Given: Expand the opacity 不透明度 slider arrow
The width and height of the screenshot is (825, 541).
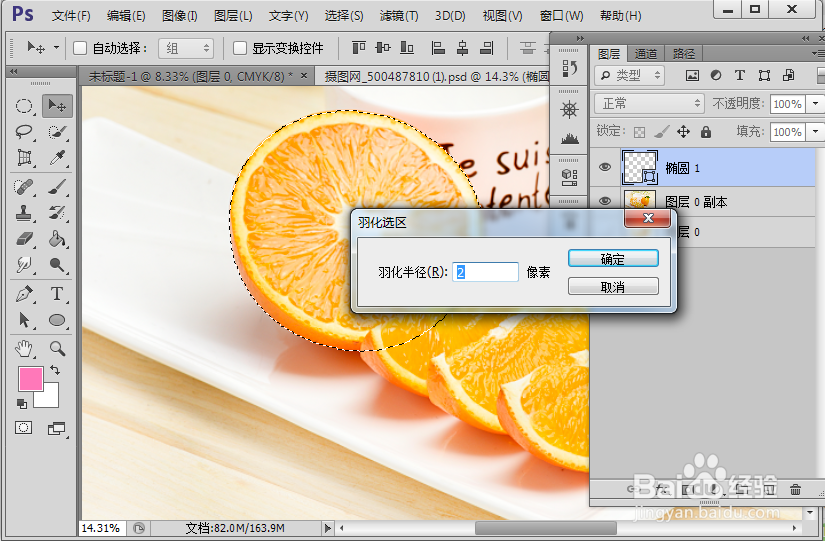Looking at the screenshot, I should click(x=816, y=104).
